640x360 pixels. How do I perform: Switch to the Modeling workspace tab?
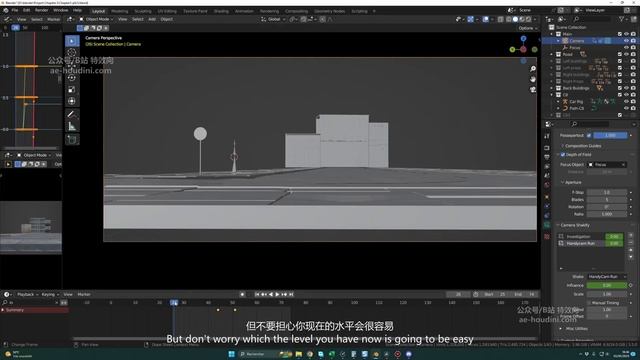(119, 11)
